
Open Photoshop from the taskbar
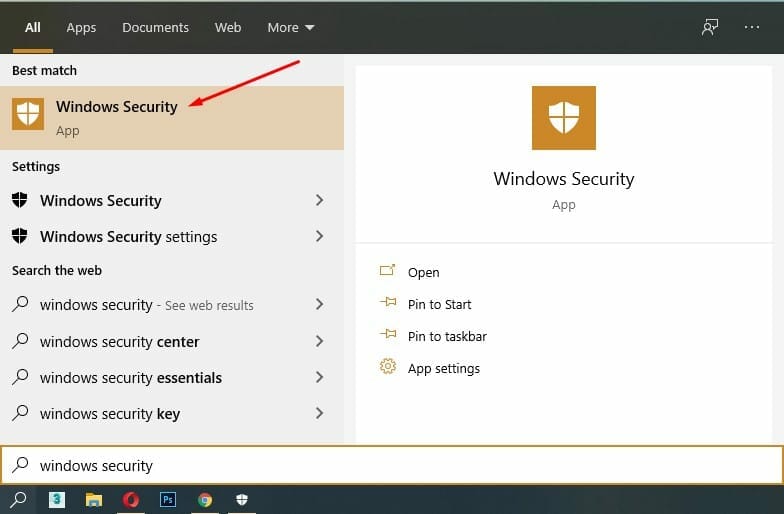click(x=168, y=500)
